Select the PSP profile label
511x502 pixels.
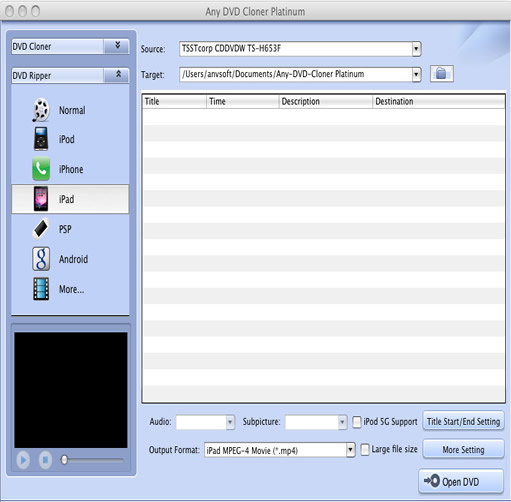coord(65,229)
